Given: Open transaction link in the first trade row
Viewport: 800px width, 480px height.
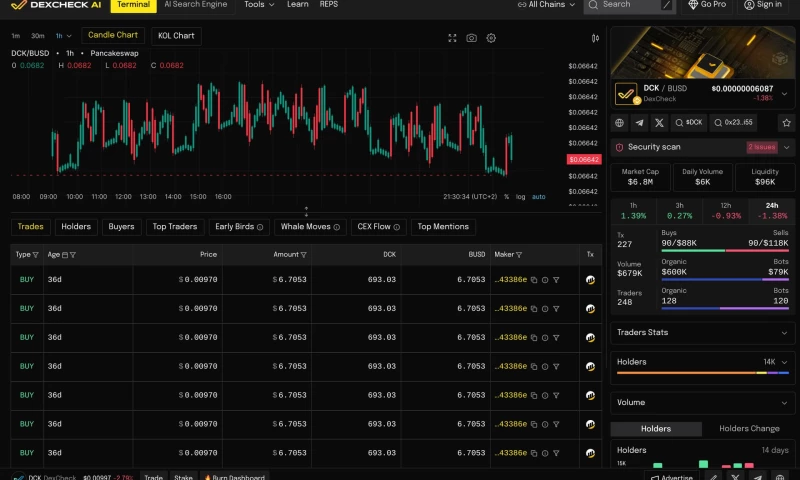Looking at the screenshot, I should coord(590,280).
